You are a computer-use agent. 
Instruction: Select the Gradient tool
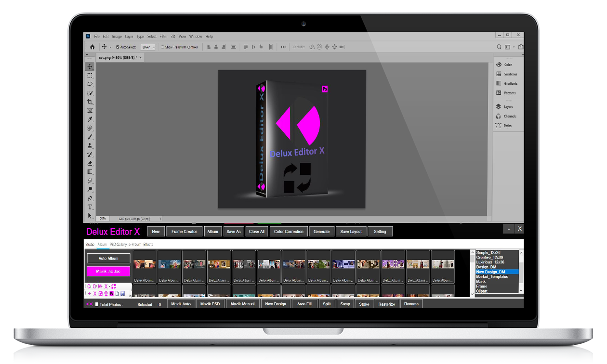point(90,172)
